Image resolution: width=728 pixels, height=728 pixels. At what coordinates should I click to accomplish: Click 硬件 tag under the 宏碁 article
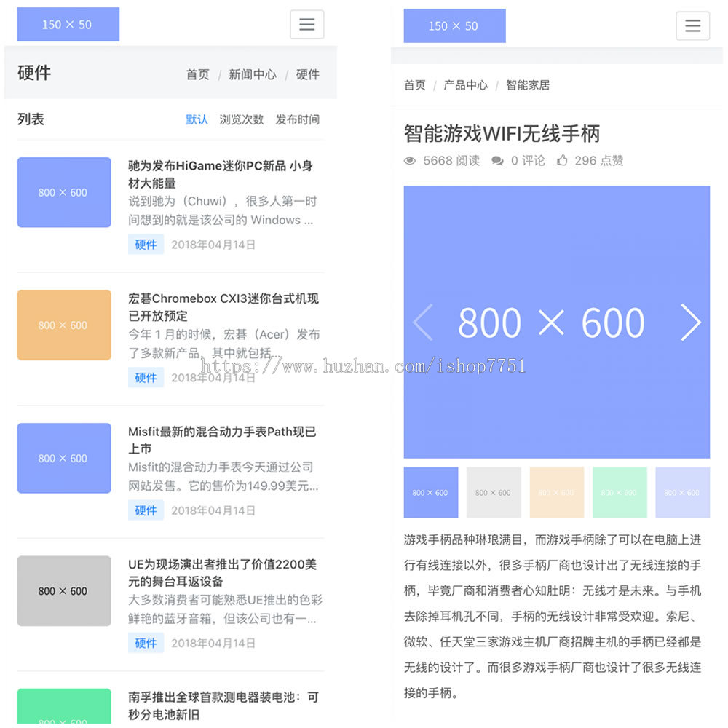(x=146, y=377)
